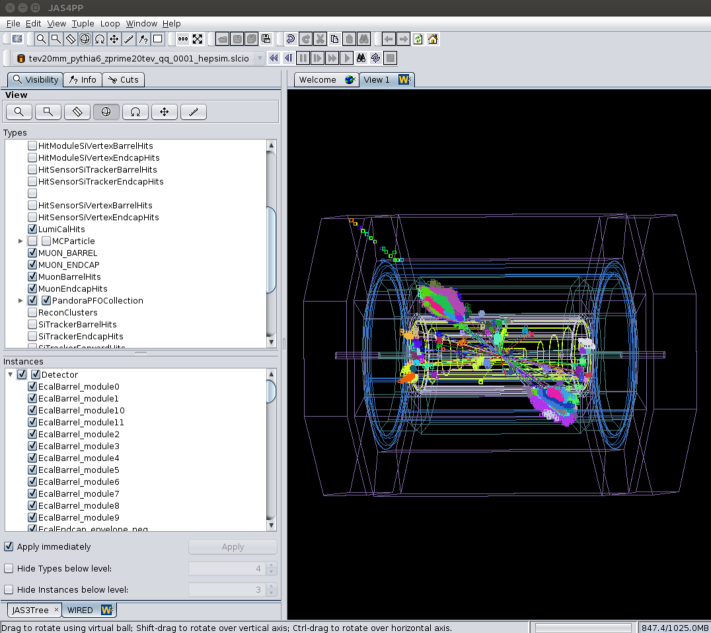Viewport: 711px width, 633px height.
Task: Enable the ReconClusters checkbox
Action: pos(32,313)
